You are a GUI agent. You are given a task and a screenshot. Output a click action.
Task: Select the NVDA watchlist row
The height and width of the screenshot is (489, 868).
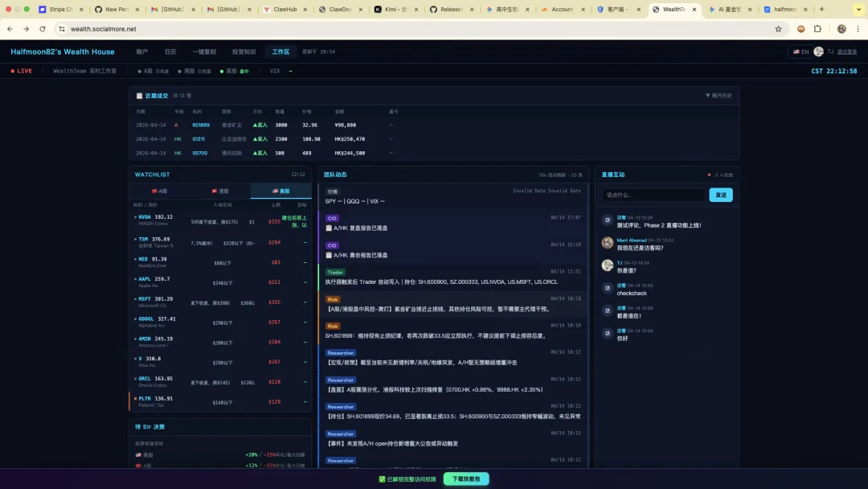(220, 221)
